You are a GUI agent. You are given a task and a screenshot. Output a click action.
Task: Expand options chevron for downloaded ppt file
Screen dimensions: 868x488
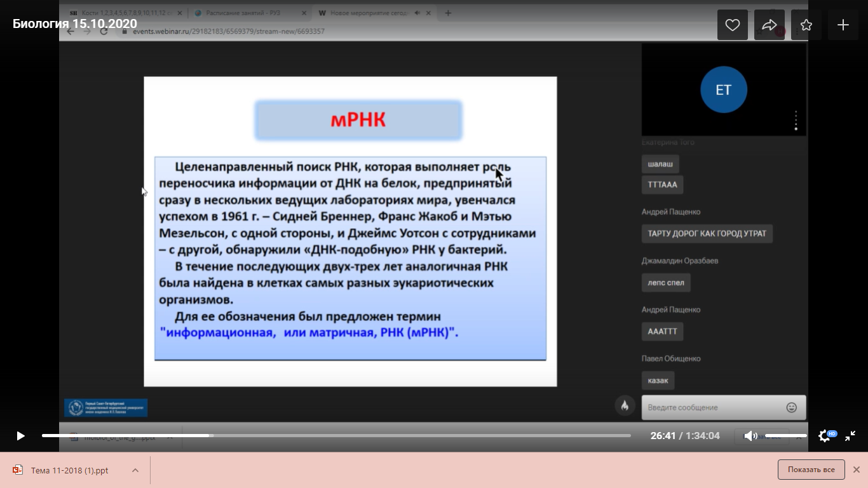[x=135, y=470]
